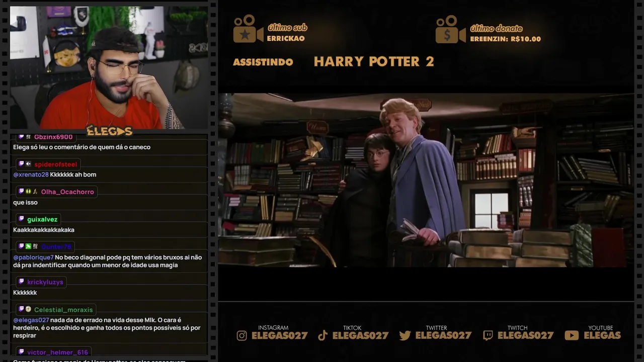Click the ELEGAS logo under the webcam

coord(109,131)
